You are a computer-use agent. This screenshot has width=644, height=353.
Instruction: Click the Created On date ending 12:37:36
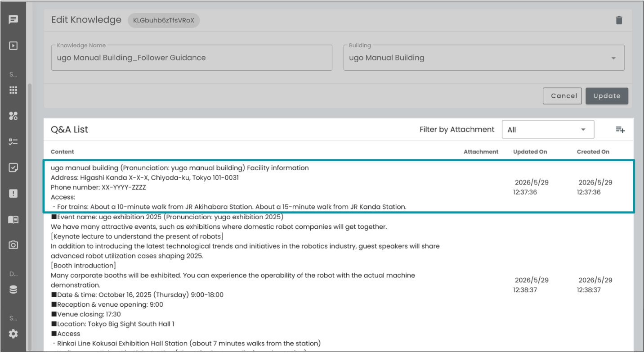tap(595, 187)
